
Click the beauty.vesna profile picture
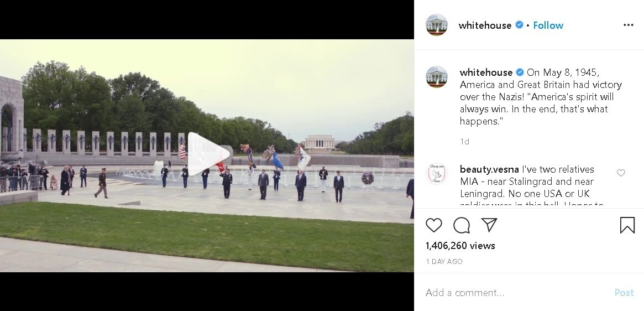click(x=437, y=174)
